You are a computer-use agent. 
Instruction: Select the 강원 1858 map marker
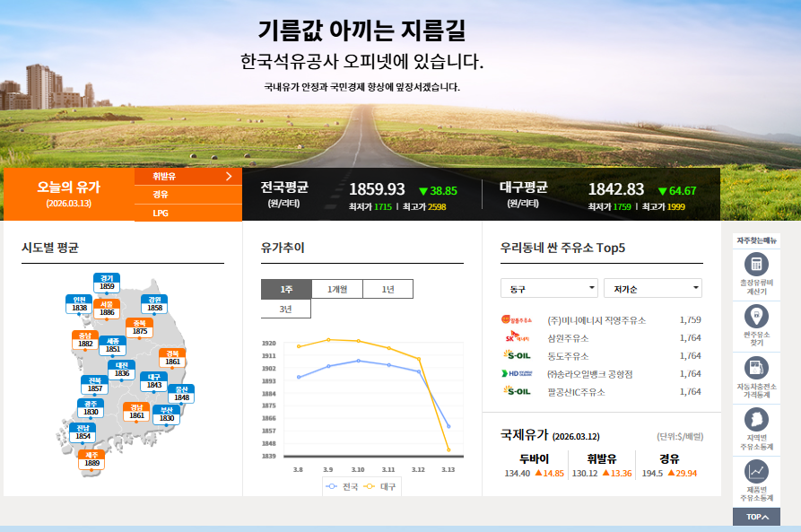click(154, 304)
